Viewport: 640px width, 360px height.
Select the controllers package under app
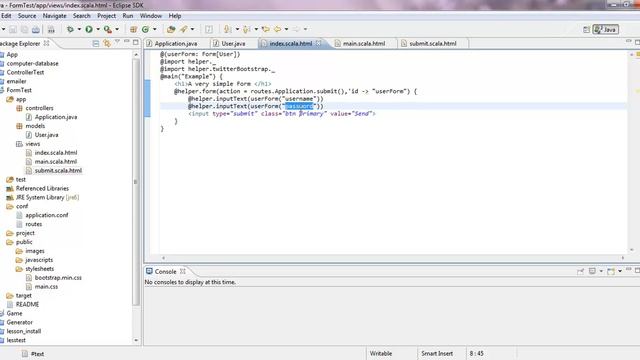pyautogui.click(x=39, y=108)
